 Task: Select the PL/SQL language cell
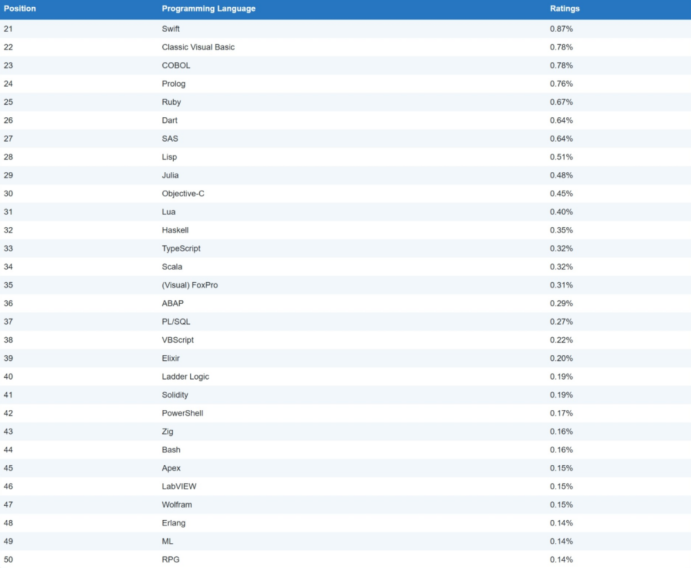pos(178,322)
